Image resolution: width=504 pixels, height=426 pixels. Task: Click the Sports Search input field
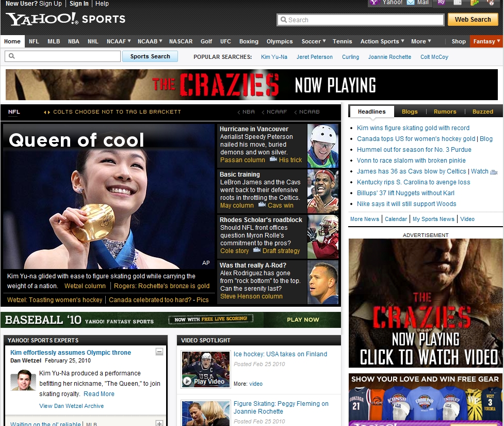click(x=63, y=56)
